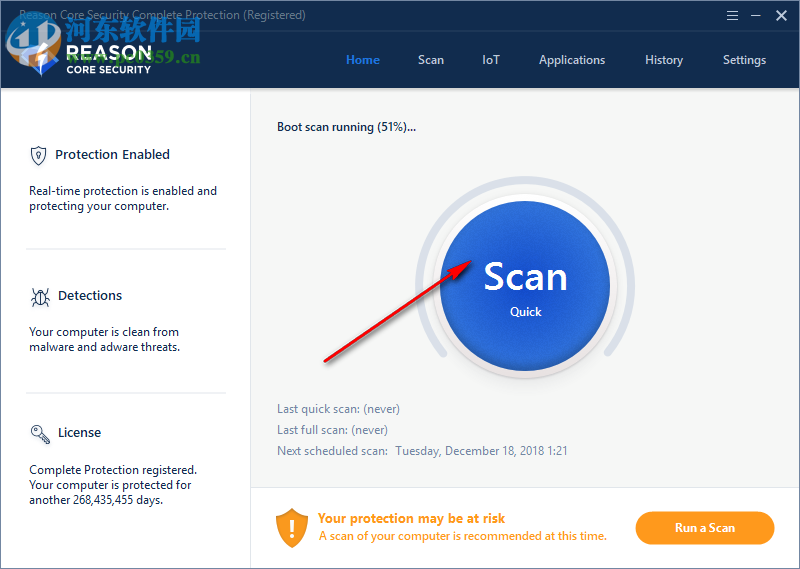The height and width of the screenshot is (569, 800).
Task: Click 'Boot scan running (51%)...' status text
Action: pyautogui.click(x=346, y=127)
